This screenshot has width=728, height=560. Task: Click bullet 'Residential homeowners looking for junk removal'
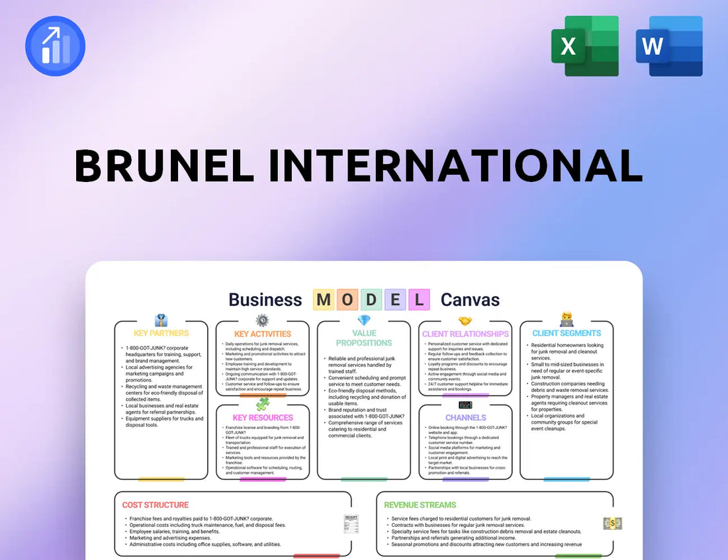coord(566,351)
